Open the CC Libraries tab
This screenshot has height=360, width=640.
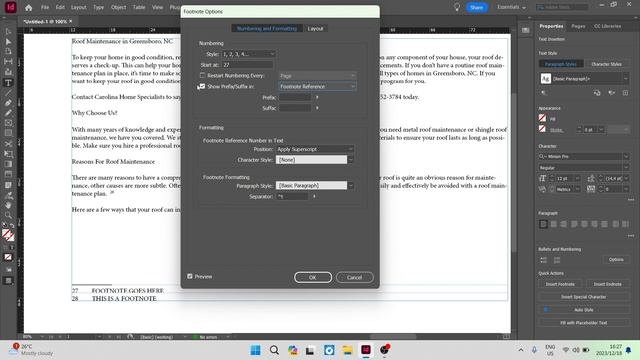click(x=607, y=26)
